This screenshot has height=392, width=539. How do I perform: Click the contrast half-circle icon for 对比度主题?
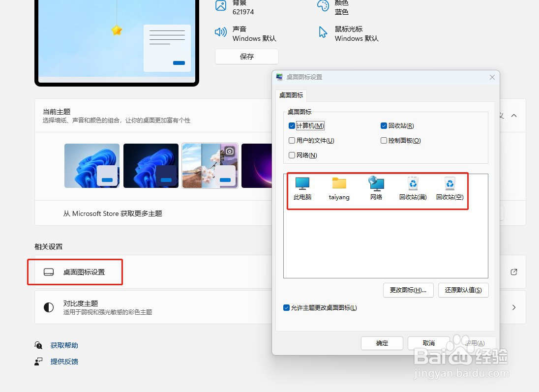click(x=49, y=307)
